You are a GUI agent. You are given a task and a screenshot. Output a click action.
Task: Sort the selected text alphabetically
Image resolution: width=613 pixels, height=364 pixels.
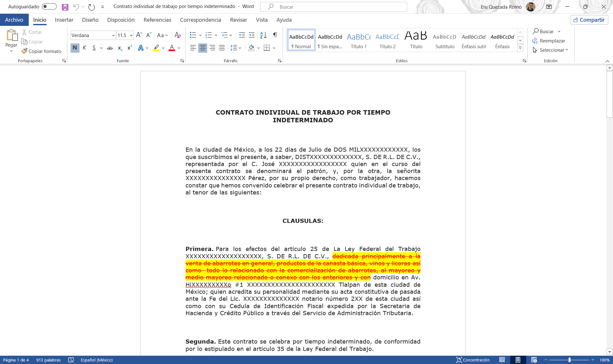263,35
